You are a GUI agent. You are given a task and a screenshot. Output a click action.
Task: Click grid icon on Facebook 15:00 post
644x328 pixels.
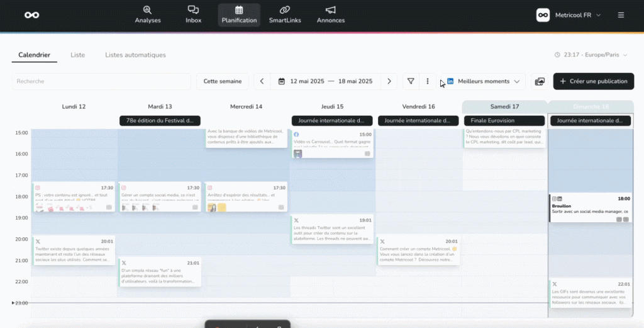(367, 154)
